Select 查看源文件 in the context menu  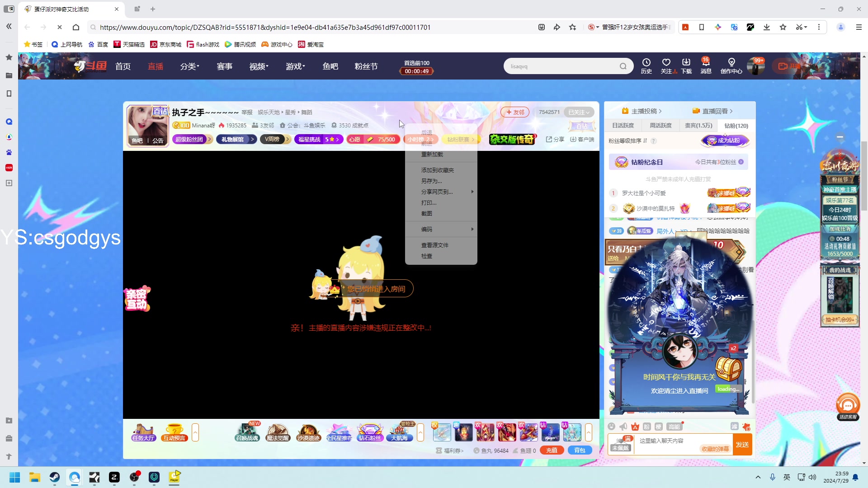pos(441,245)
